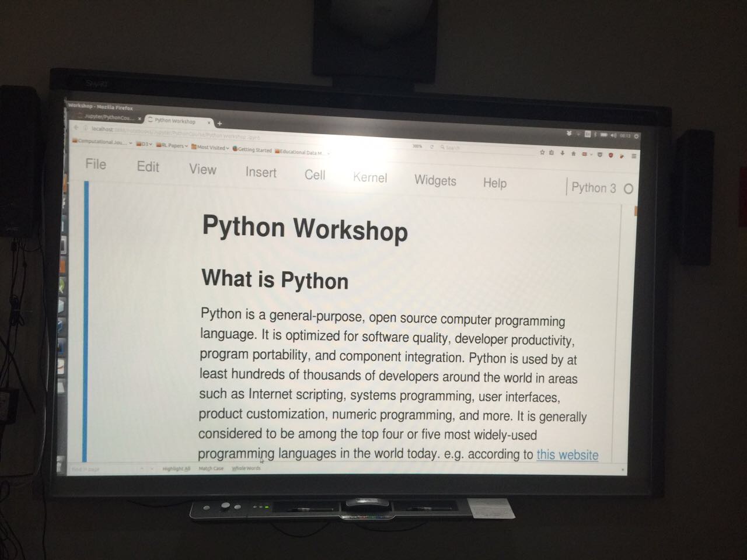Click the new tab plus button
This screenshot has width=747, height=560.
pyautogui.click(x=219, y=123)
